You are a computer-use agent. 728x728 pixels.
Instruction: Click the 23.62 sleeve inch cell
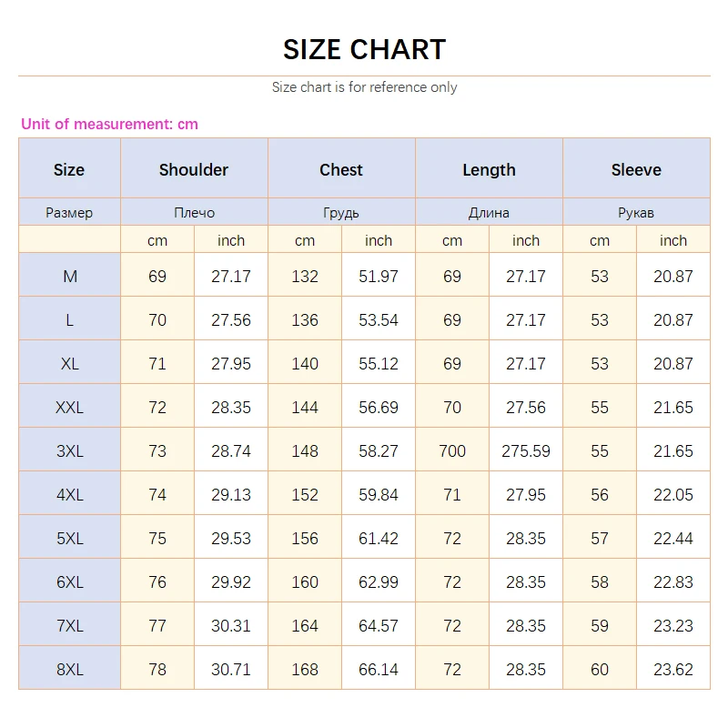pyautogui.click(x=673, y=669)
